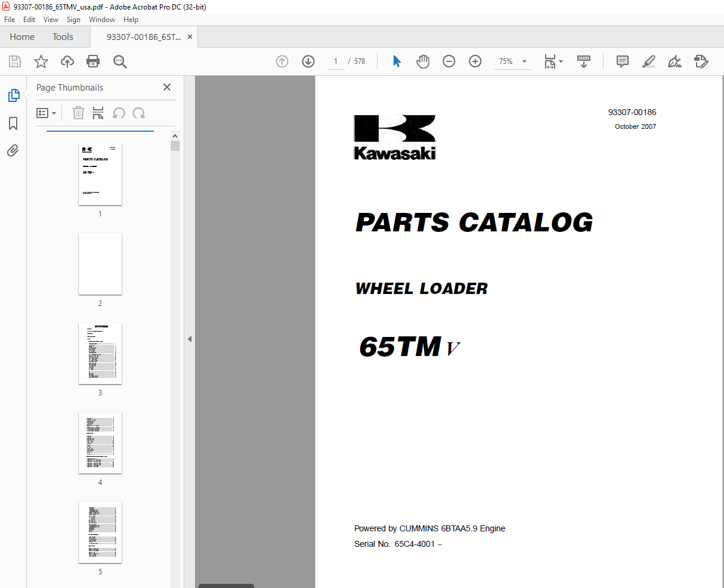Image resolution: width=724 pixels, height=588 pixels.
Task: Go to next page arrow icon
Action: click(x=308, y=61)
